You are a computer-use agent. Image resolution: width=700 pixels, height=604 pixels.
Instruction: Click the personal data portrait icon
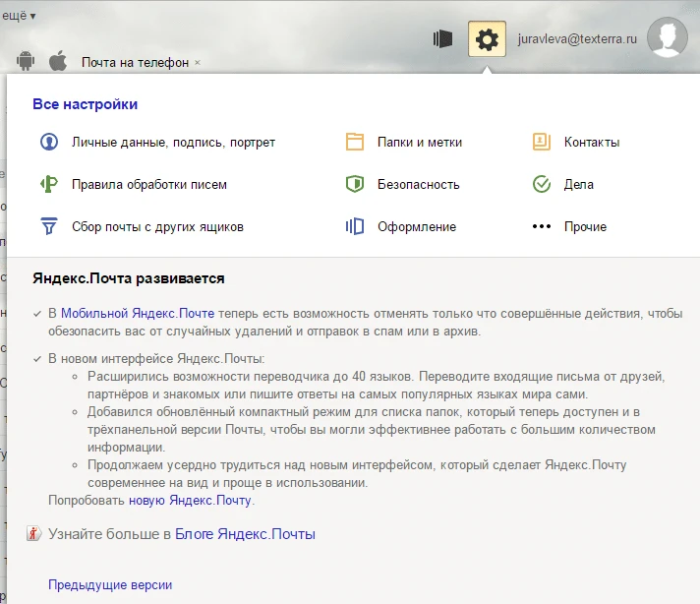[49, 142]
